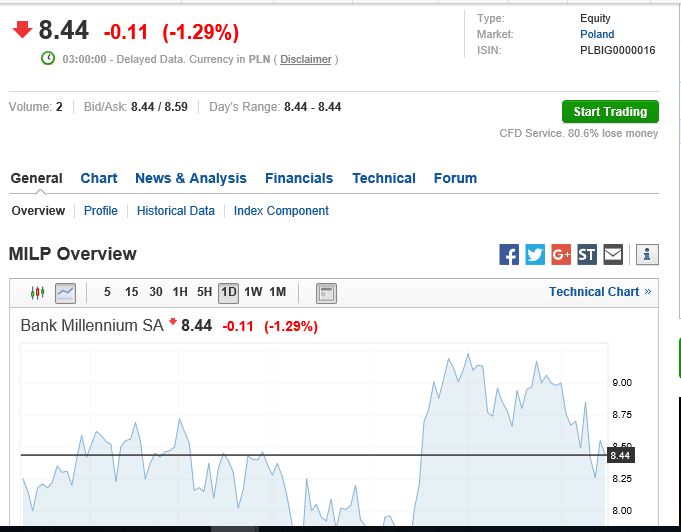Click ISIN value PLBIG0000016
Viewport: 681px width, 532px height.
(x=618, y=50)
